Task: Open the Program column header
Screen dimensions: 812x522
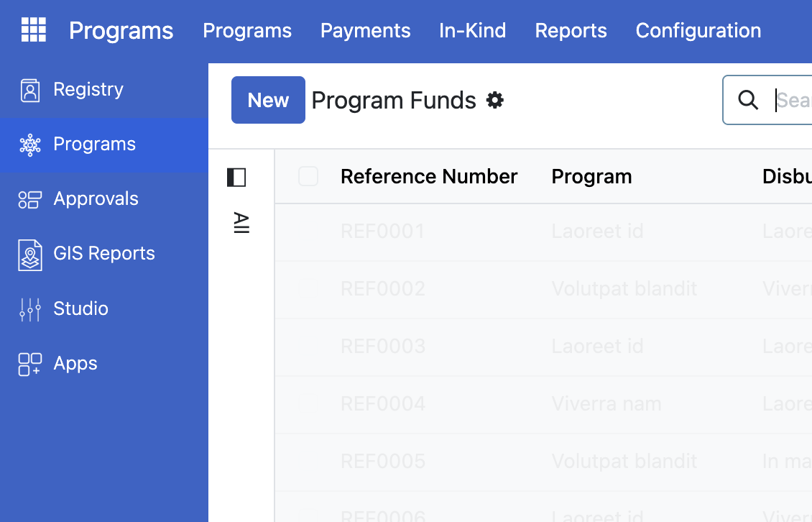Action: [591, 176]
